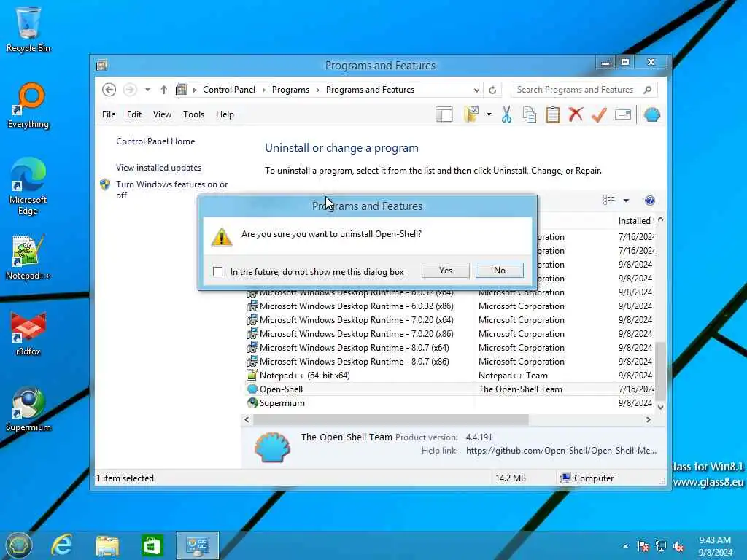Open Internet Explorer from taskbar
This screenshot has height=560, width=747.
tap(61, 545)
